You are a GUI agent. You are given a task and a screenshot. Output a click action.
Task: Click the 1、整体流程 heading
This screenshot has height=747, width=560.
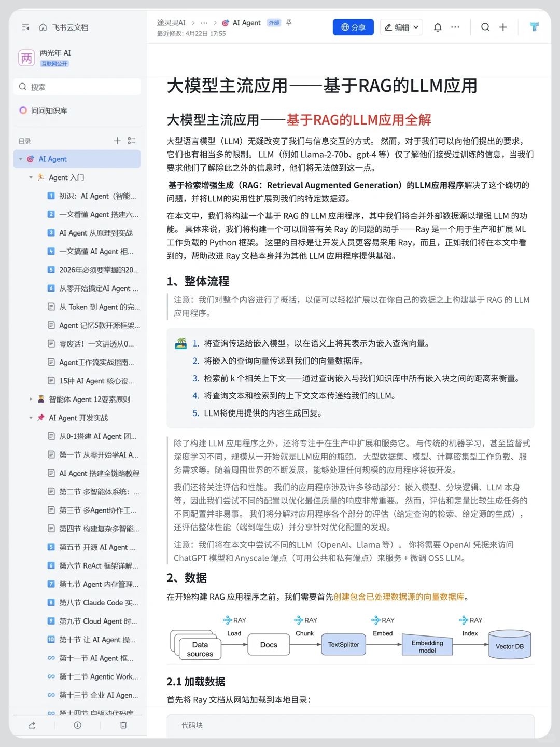point(198,281)
